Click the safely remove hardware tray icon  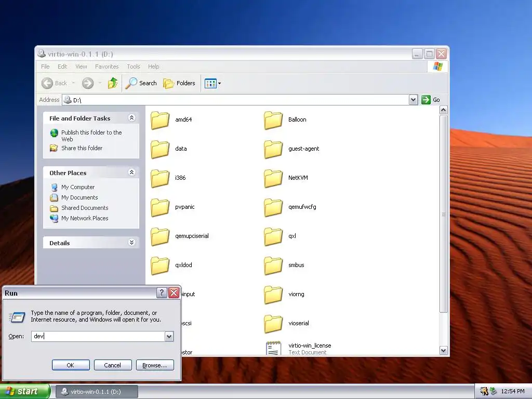[494, 391]
